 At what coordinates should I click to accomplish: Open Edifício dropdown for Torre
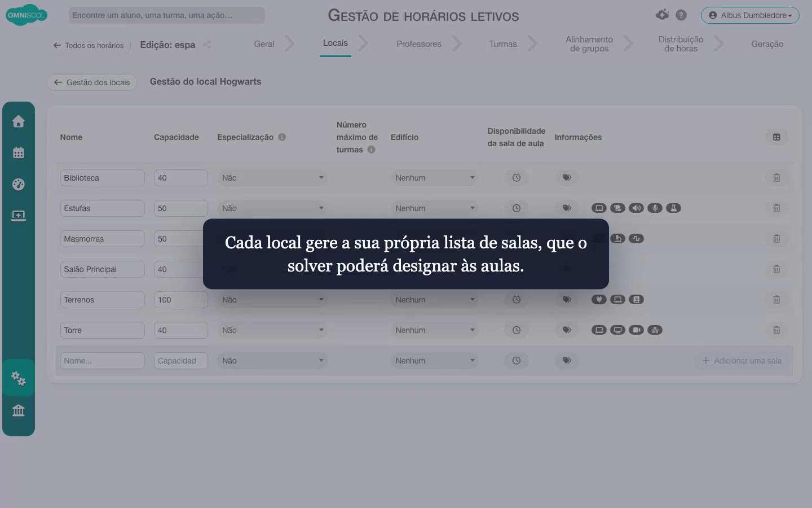point(435,330)
